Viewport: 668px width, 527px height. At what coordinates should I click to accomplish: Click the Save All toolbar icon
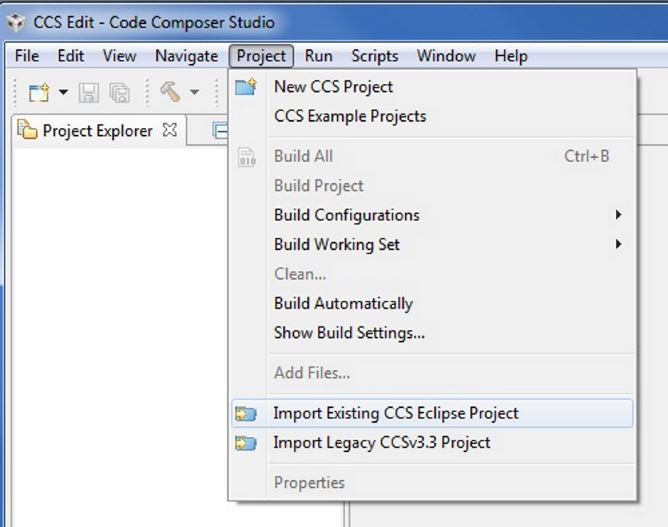pyautogui.click(x=119, y=93)
